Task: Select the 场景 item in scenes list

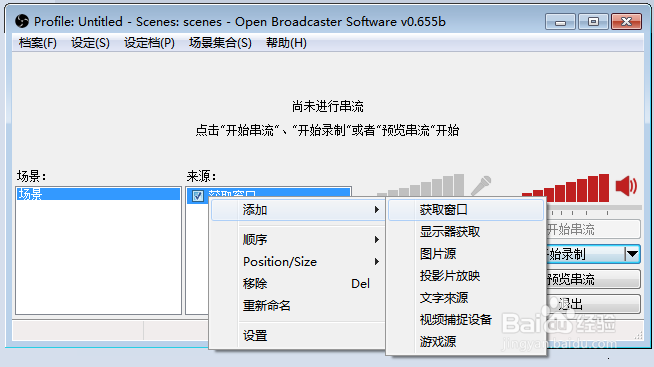Action: (x=98, y=194)
